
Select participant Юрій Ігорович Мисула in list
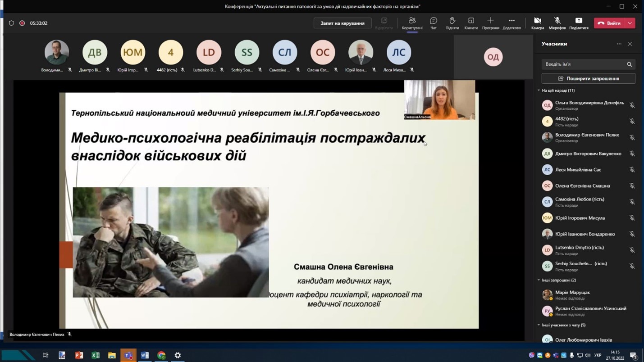tap(580, 218)
